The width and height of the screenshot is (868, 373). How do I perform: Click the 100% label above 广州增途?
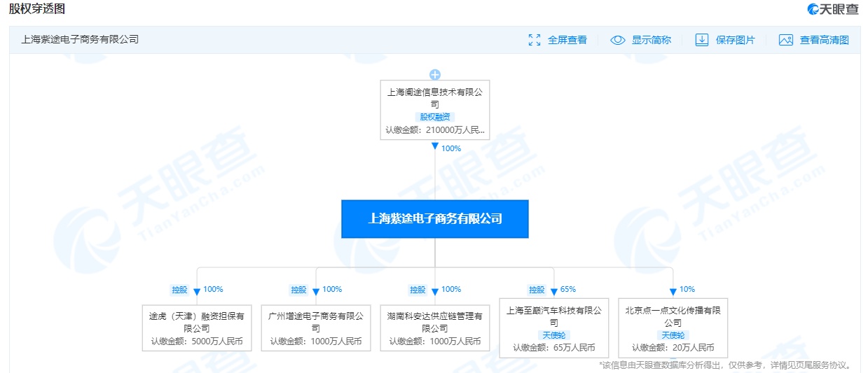332,289
